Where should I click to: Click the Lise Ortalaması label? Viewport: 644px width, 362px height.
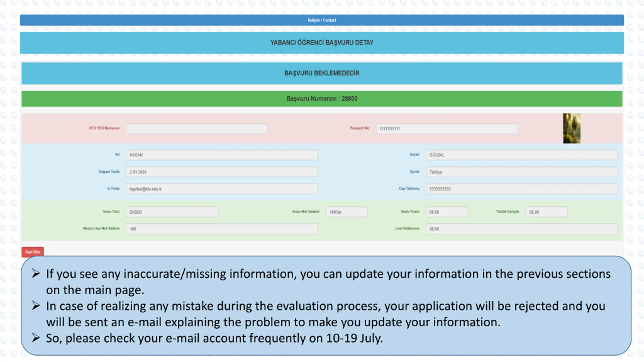pyautogui.click(x=407, y=229)
